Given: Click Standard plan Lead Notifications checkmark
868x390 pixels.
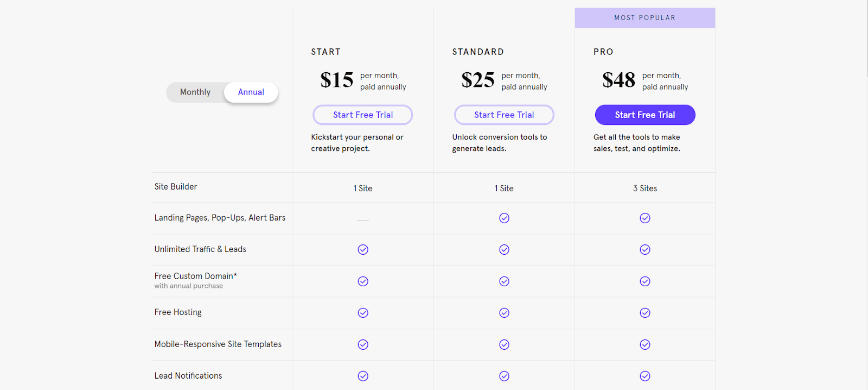Looking at the screenshot, I should 504,376.
